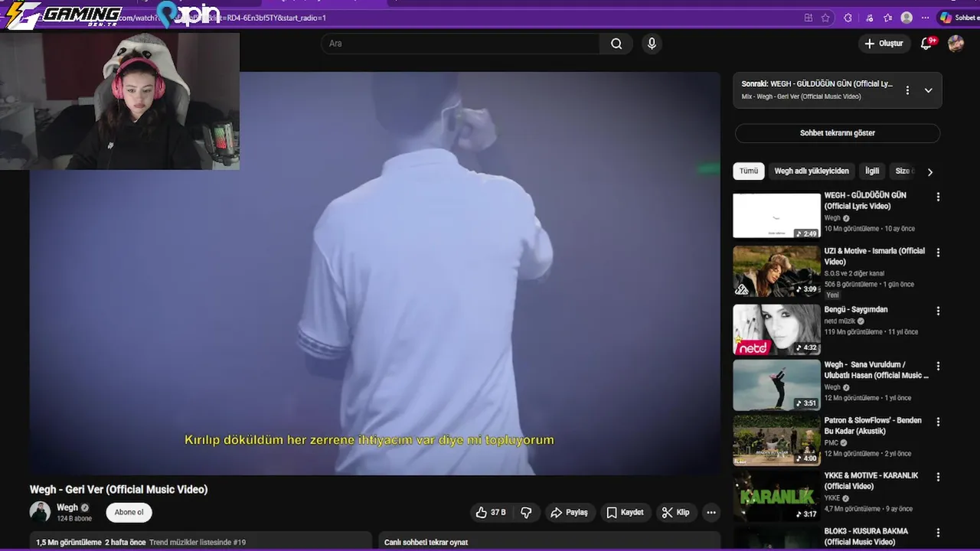Open more actions menu under video
This screenshot has height=551, width=980.
[x=711, y=513]
